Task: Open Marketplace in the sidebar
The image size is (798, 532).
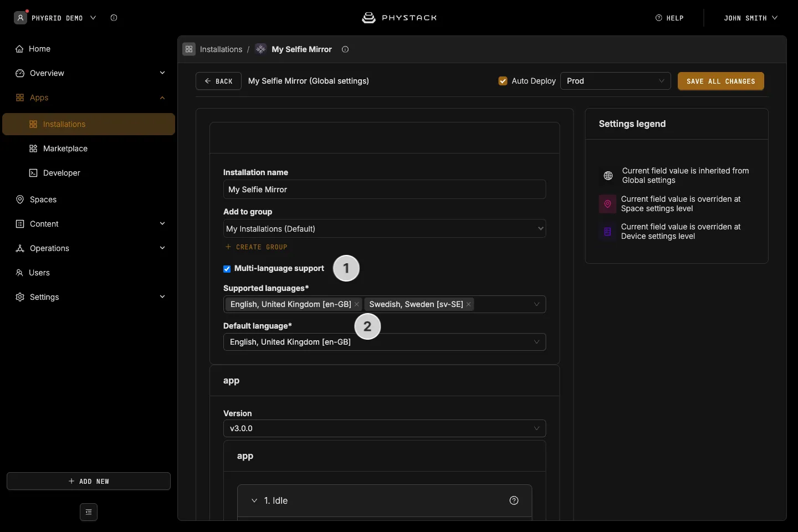Action: click(x=89, y=149)
